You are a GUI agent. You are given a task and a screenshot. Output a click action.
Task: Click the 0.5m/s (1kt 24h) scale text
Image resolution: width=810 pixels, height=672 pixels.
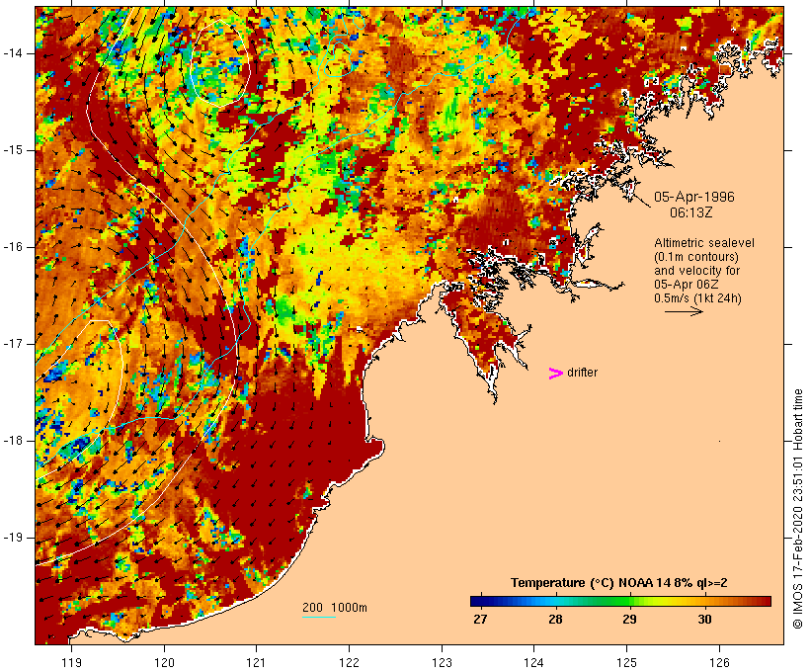tap(697, 298)
